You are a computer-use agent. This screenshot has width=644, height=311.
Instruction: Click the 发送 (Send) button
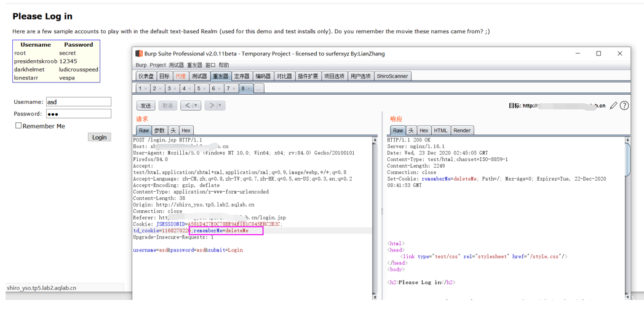point(146,106)
